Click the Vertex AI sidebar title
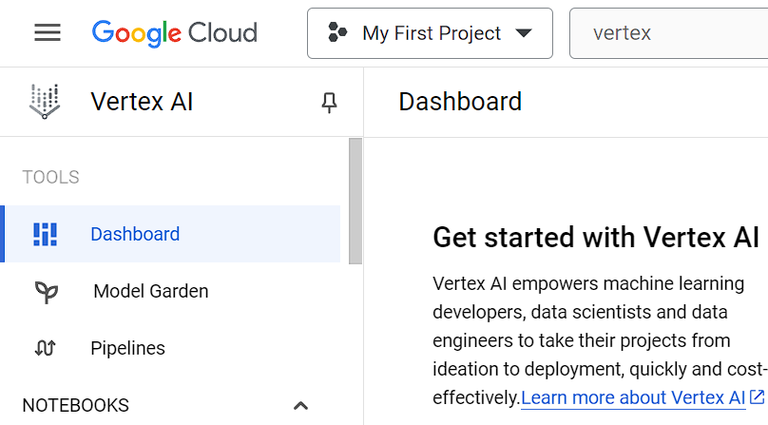The width and height of the screenshot is (768, 425). [x=141, y=102]
